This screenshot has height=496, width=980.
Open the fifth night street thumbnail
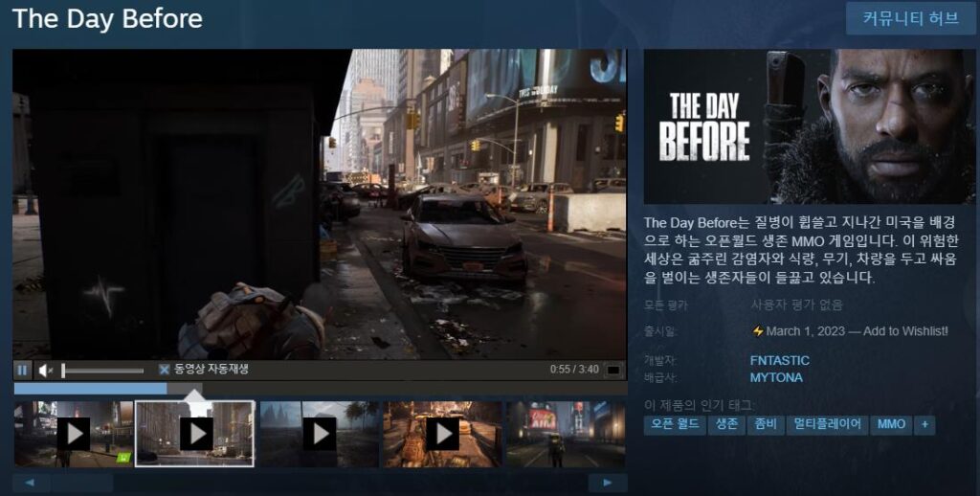[x=565, y=434]
